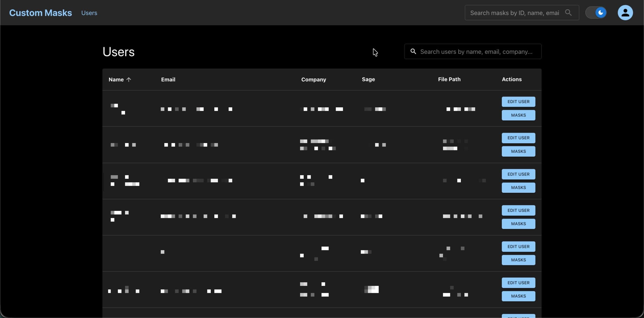
Task: Click EDIT USER in the fourth row
Action: [x=518, y=210]
